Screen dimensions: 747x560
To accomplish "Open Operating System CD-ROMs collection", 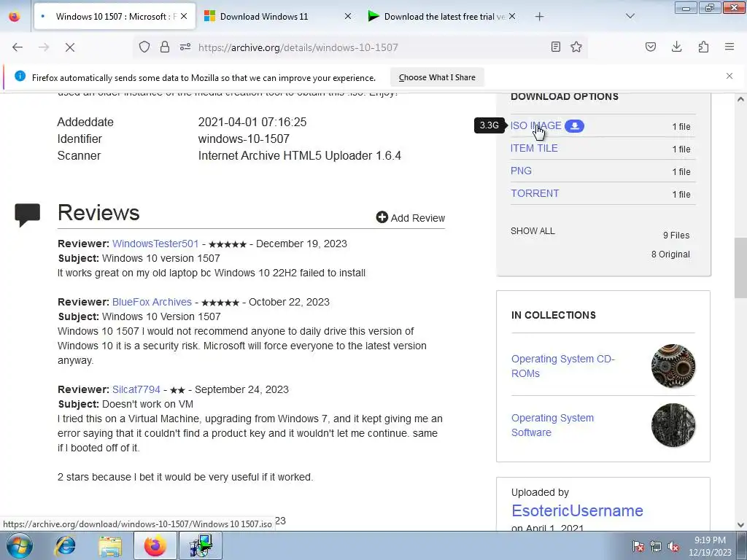I will [563, 366].
